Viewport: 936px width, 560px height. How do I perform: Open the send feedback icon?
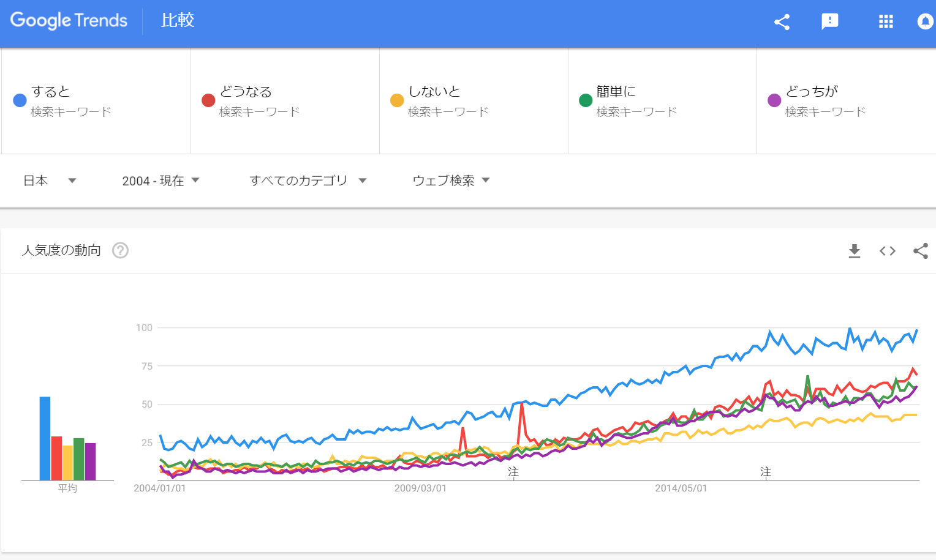coord(829,22)
